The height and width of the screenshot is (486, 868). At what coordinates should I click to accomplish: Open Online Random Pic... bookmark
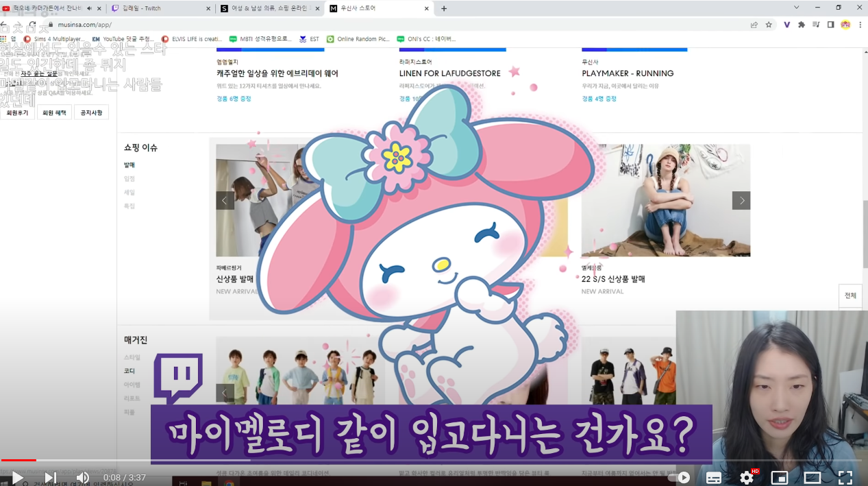(358, 39)
